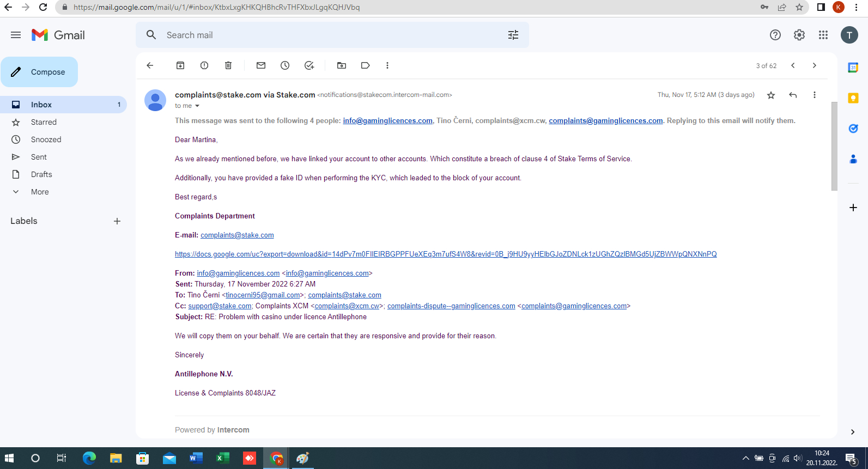
Task: Toggle the main menu hamburger button
Action: pos(16,35)
